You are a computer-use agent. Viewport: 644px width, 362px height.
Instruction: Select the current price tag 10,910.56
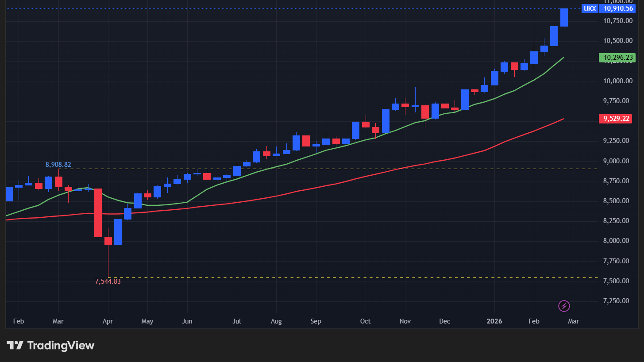coord(614,8)
